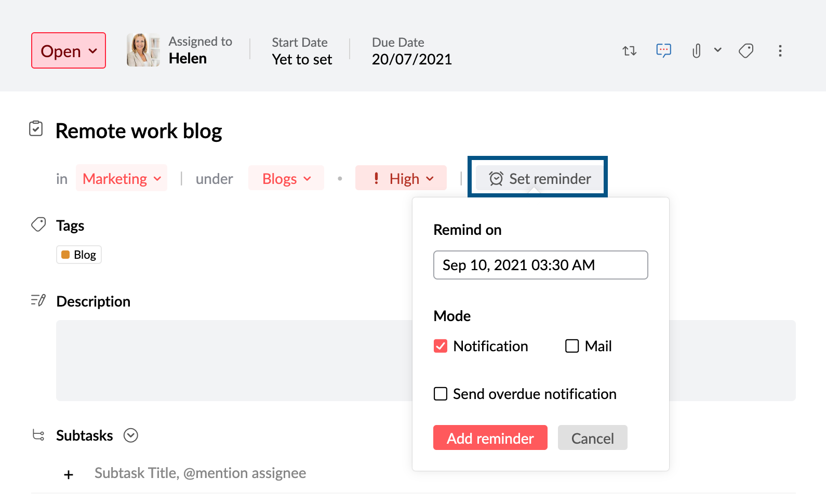This screenshot has width=826, height=504.
Task: Click the plus icon to add subtask
Action: 69,474
